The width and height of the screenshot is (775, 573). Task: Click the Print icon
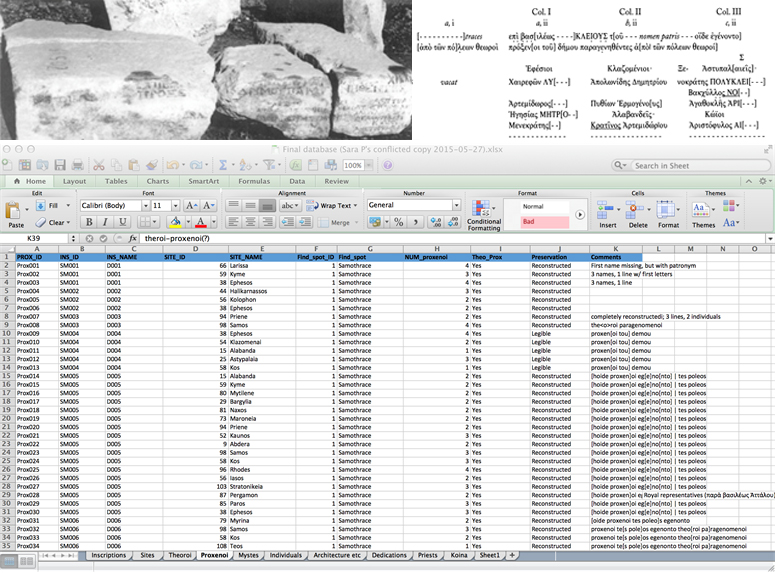pos(76,165)
